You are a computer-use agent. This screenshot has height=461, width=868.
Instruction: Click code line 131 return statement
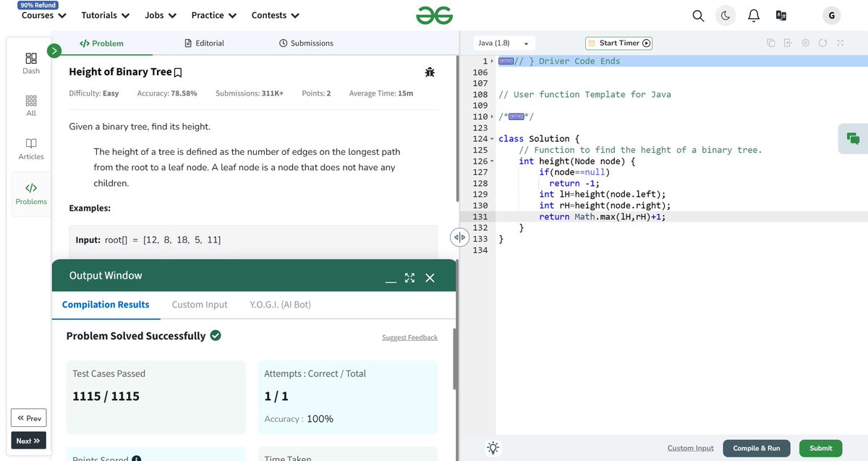tap(603, 216)
